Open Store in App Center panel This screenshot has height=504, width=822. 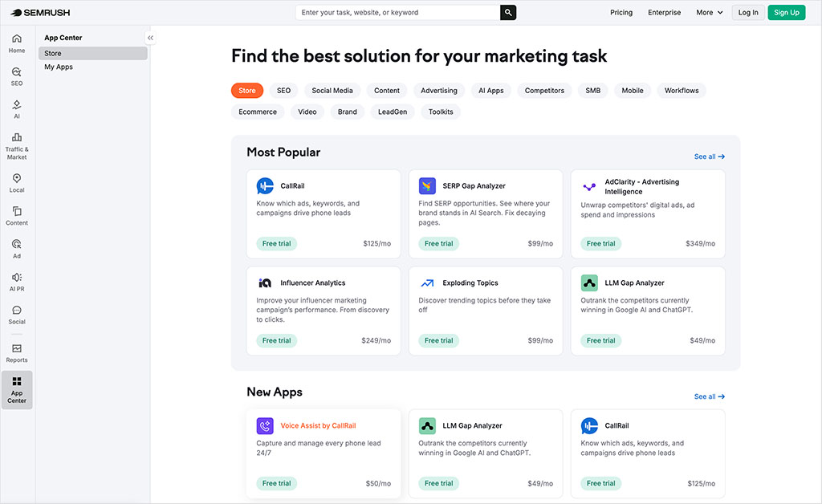coord(93,54)
